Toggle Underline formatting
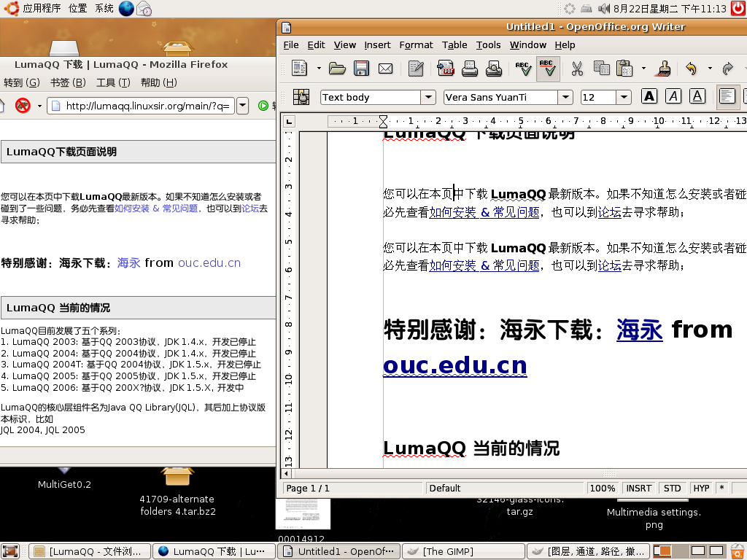 (697, 97)
